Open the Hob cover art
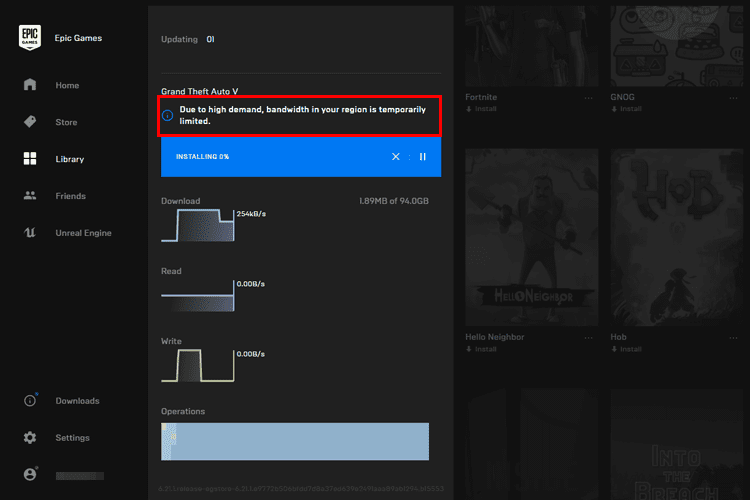Viewport: 750px width, 500px height. coord(676,237)
